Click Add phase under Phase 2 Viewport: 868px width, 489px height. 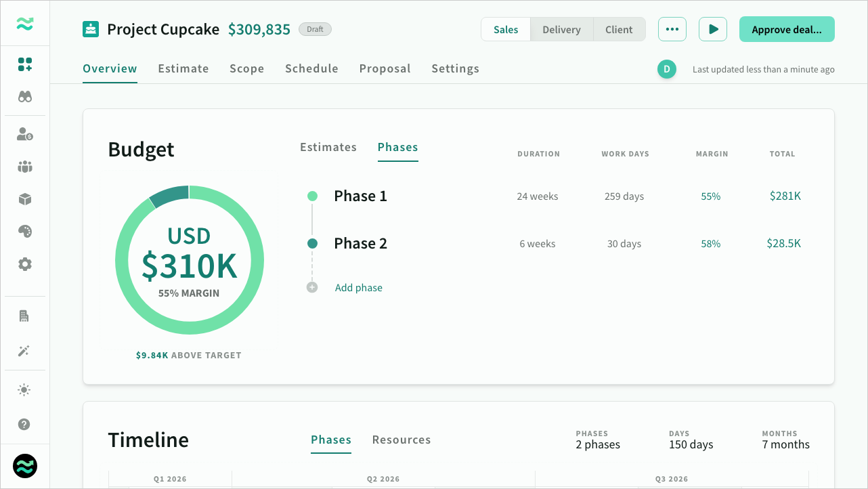358,287
